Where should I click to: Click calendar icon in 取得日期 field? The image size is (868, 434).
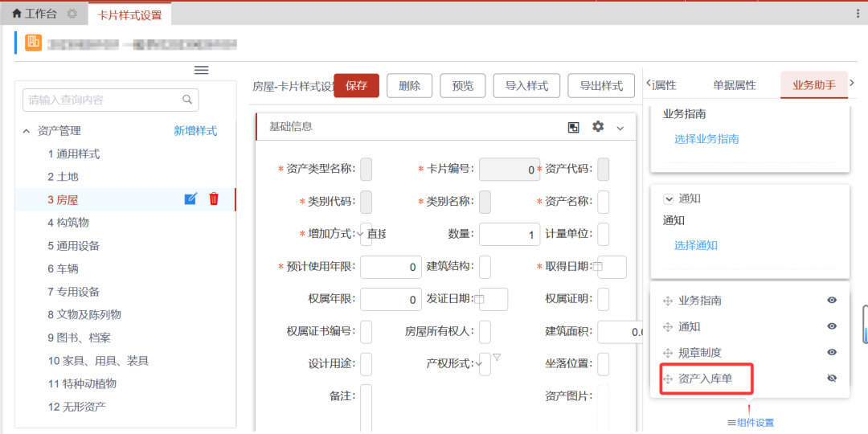[x=598, y=267]
